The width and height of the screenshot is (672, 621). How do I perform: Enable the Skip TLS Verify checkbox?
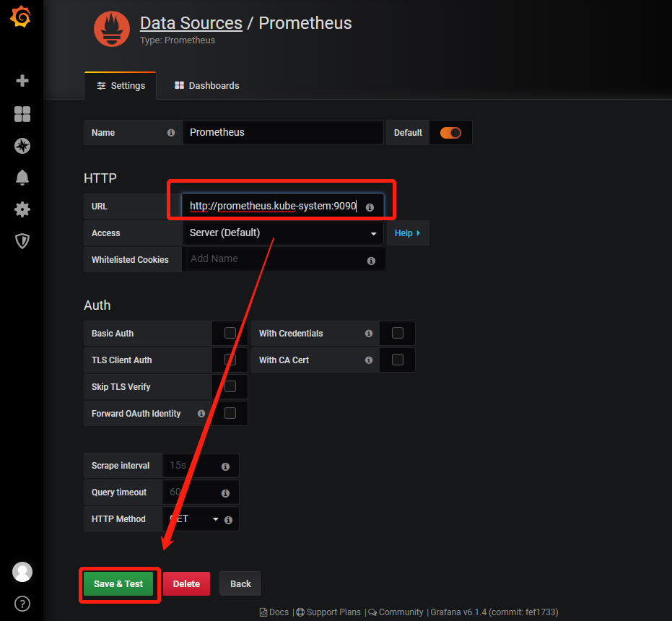pyautogui.click(x=230, y=386)
